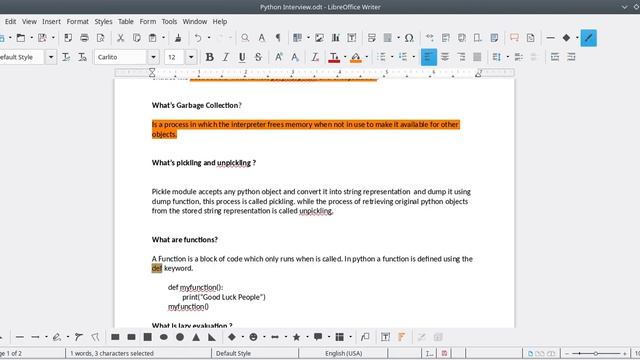
Task: Open font size dropdown arrow
Action: click(x=191, y=57)
